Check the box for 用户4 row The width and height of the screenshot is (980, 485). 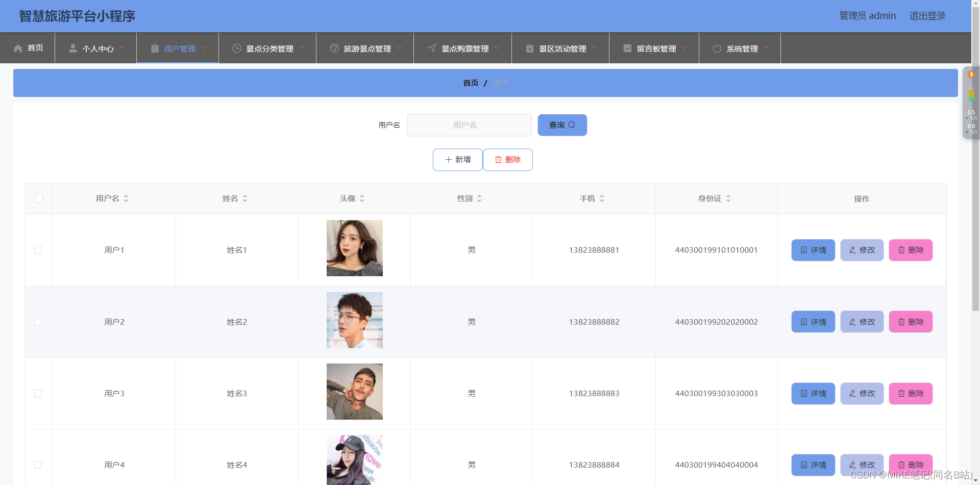(38, 465)
